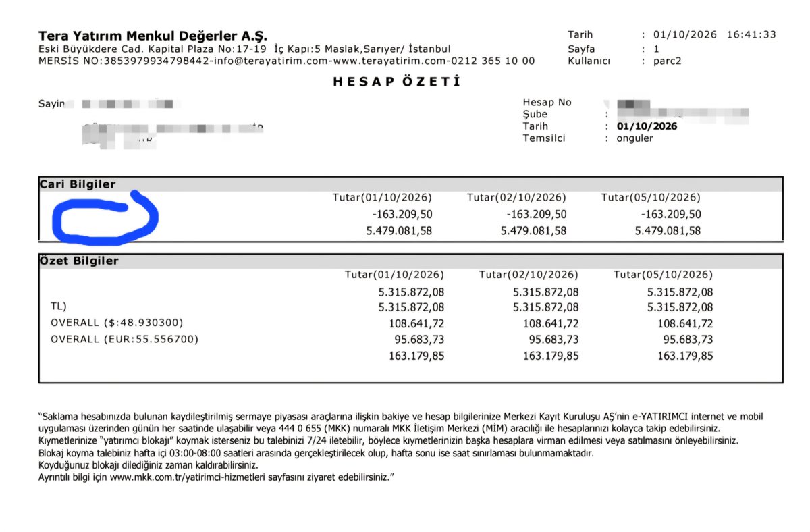Click the Cari Bilgiler section header
Screen dimensions: 810x532
click(x=77, y=184)
